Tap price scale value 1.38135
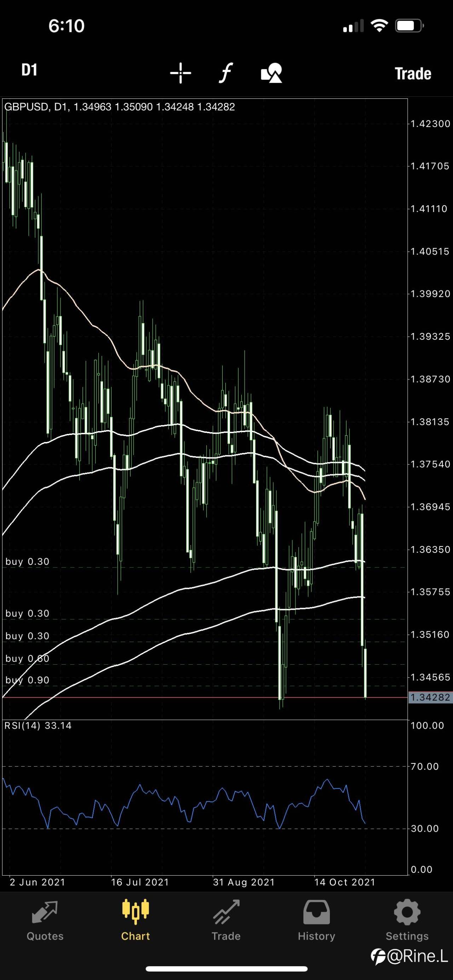The width and height of the screenshot is (453, 980). pyautogui.click(x=430, y=422)
